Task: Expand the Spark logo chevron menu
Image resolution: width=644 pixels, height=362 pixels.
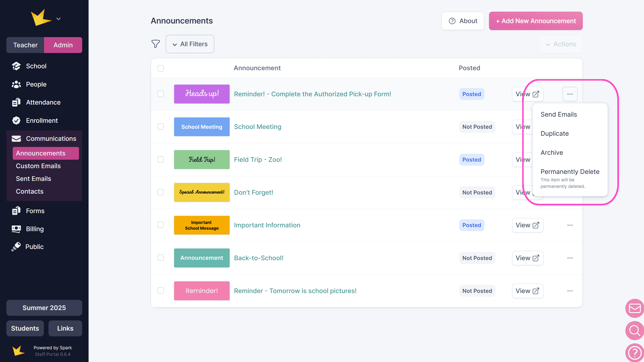Action: (58, 19)
